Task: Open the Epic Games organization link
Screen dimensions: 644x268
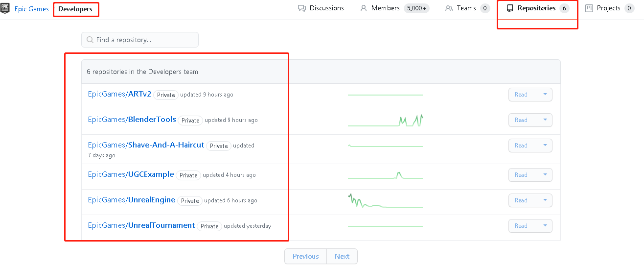Action: [32, 9]
